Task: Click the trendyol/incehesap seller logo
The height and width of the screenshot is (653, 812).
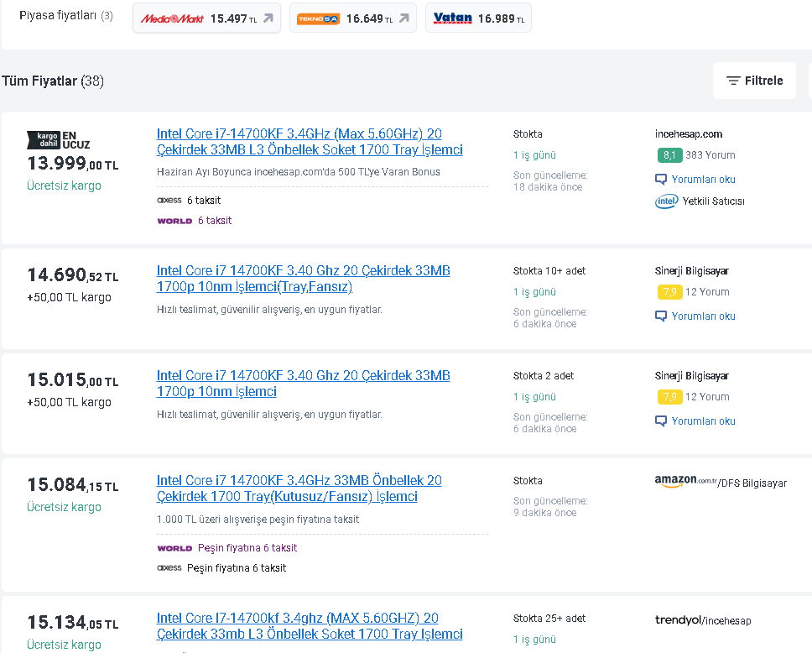Action: [x=703, y=619]
